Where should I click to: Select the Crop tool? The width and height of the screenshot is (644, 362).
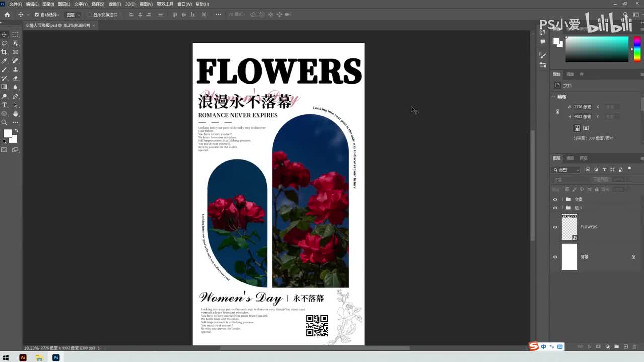pyautogui.click(x=4, y=52)
